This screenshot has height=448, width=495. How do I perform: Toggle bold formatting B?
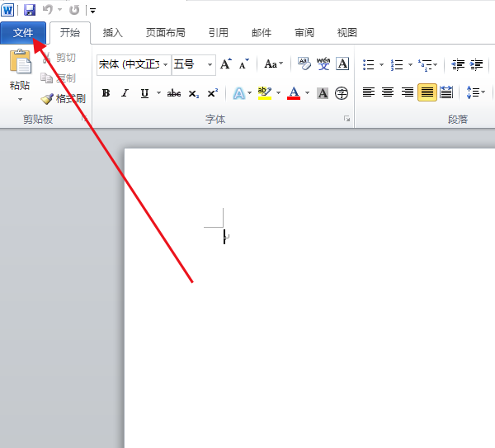pos(106,93)
